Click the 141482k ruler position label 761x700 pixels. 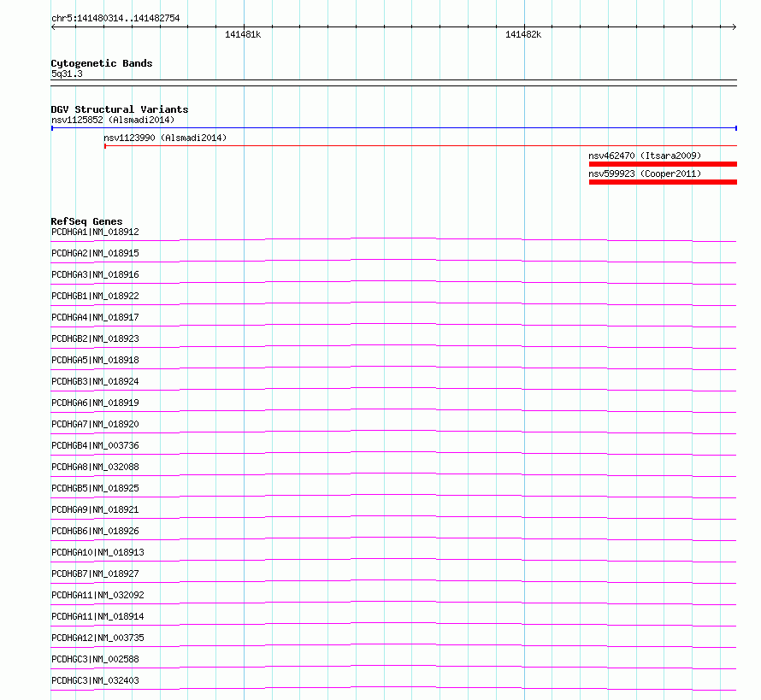point(523,34)
